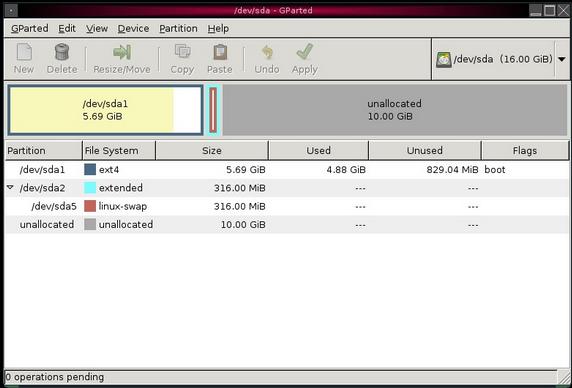Image resolution: width=572 pixels, height=388 pixels.
Task: Click the Delete partition trash icon
Action: tap(62, 52)
